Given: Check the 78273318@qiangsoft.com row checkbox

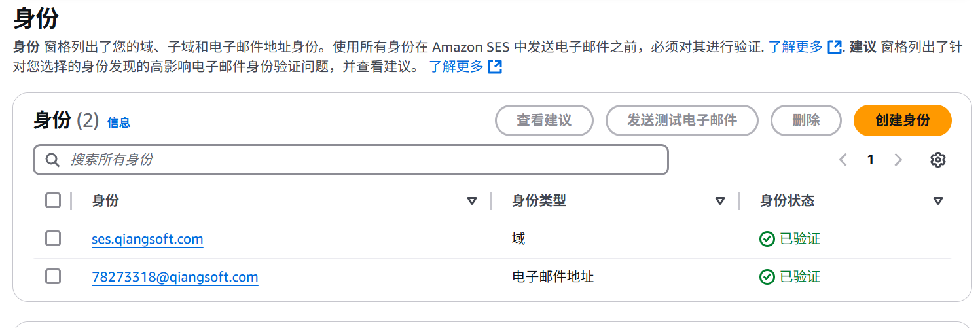Looking at the screenshot, I should coord(53,276).
